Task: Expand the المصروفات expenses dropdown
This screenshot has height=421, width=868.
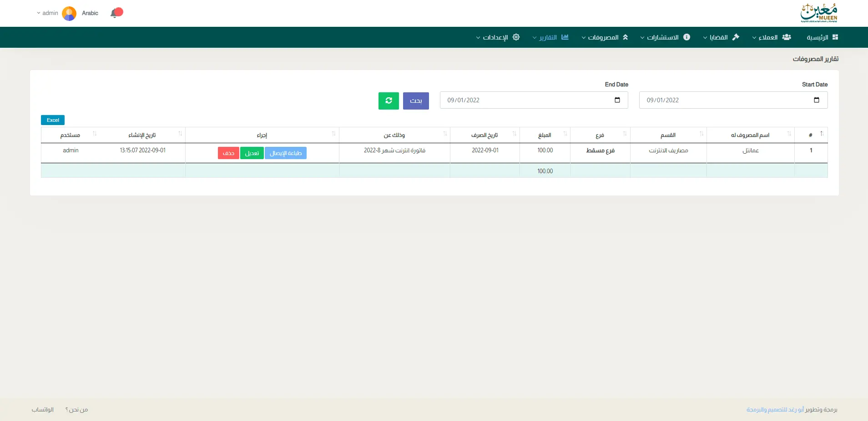Action: [x=605, y=37]
